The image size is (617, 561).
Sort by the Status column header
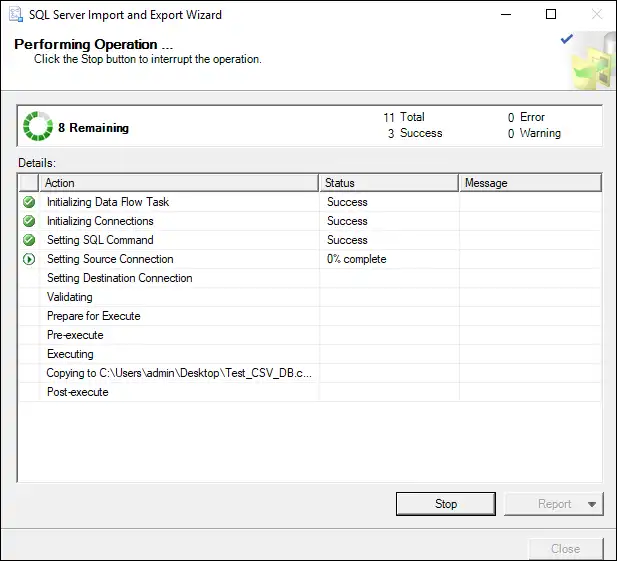pyautogui.click(x=389, y=183)
